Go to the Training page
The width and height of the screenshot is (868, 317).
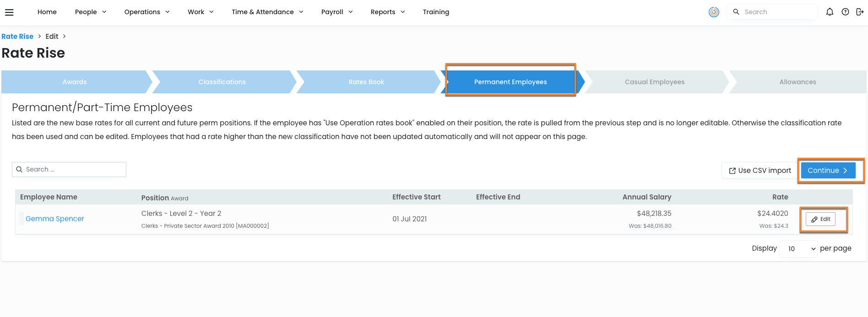coord(436,12)
